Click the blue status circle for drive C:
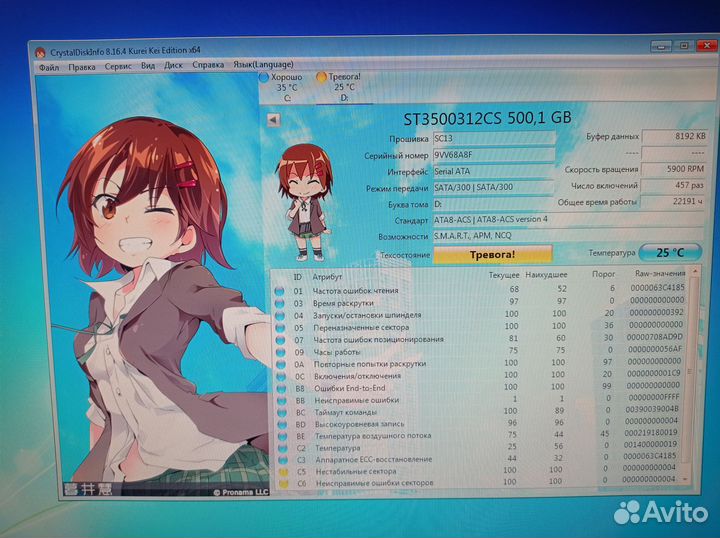The height and width of the screenshot is (538, 720). point(264,77)
